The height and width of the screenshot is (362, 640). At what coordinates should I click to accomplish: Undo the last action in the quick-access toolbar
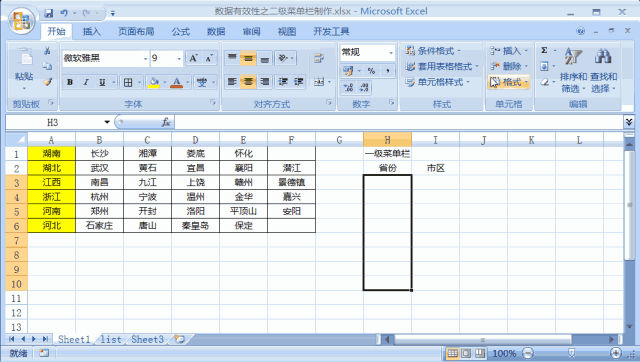point(64,13)
